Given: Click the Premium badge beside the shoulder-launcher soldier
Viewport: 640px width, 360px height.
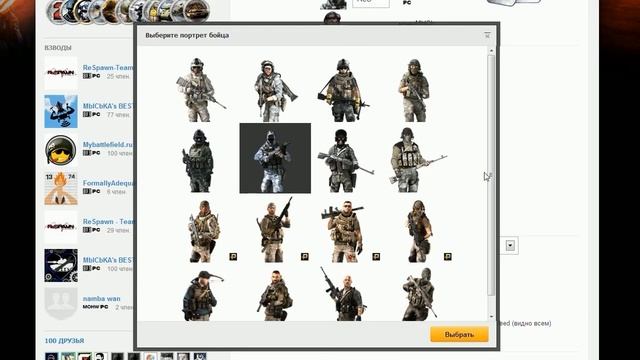Looking at the screenshot, I should click(x=376, y=256).
